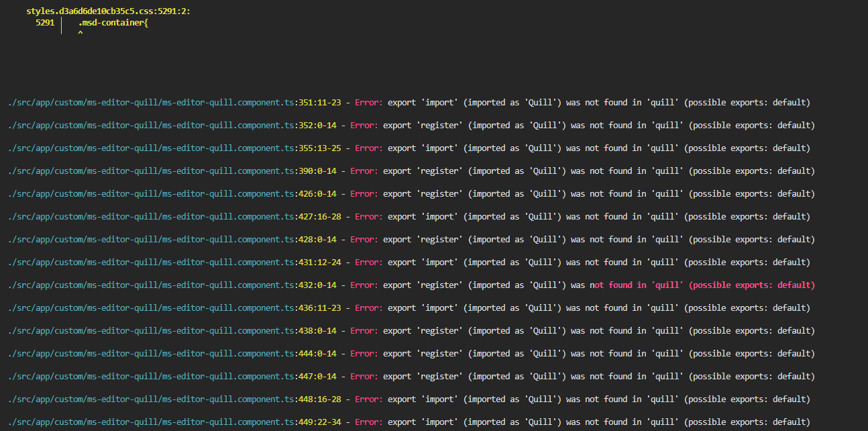Click the red 'Error:' label on 352:0-14 row

(x=364, y=126)
